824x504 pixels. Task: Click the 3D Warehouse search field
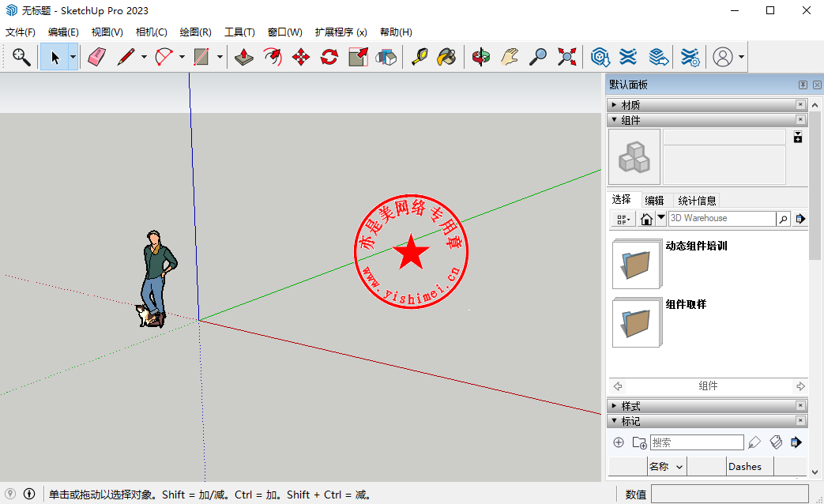pos(721,218)
